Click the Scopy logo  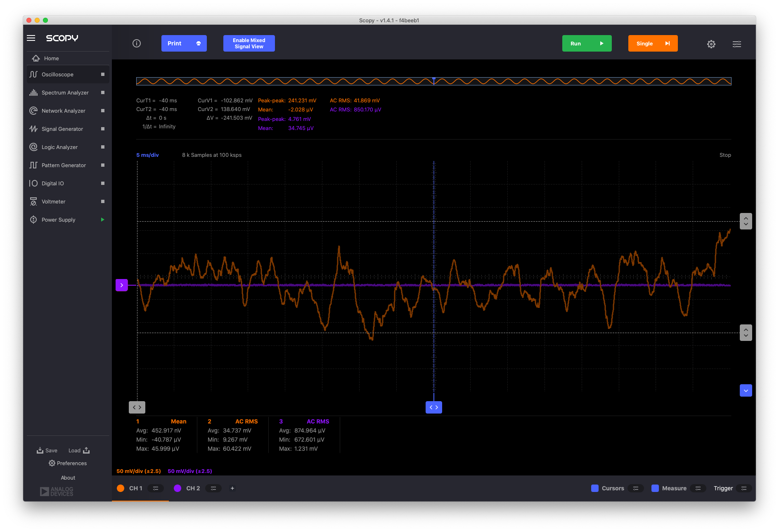(x=62, y=38)
